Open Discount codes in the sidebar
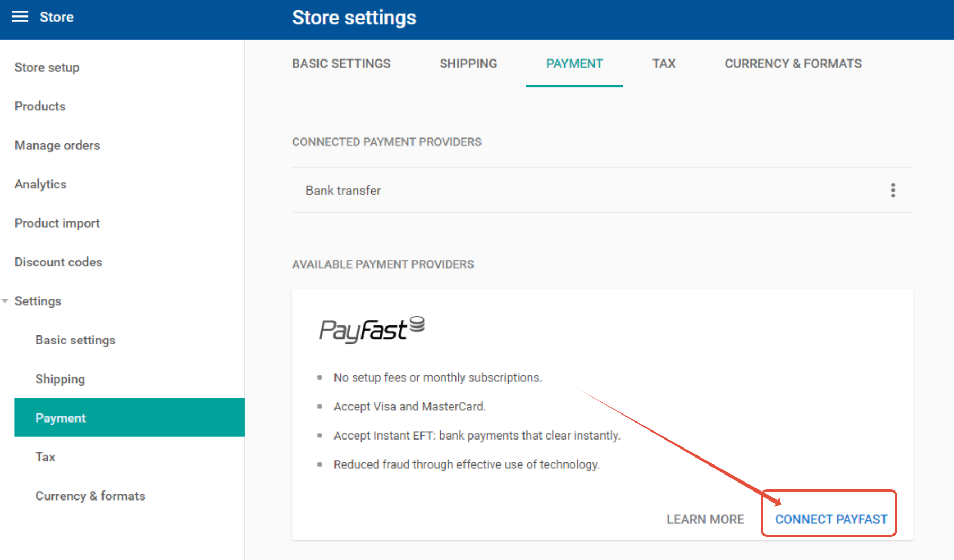The width and height of the screenshot is (954, 560). (58, 262)
